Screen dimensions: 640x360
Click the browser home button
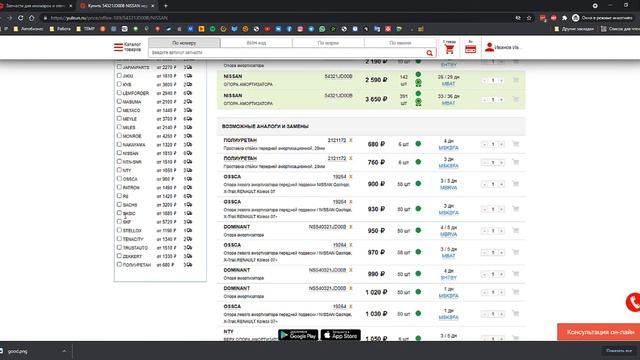[31, 18]
